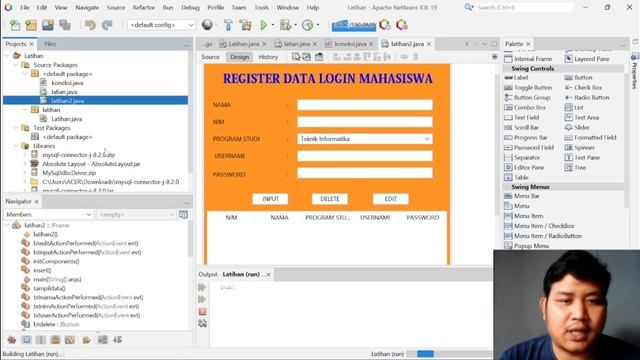Select Text Field in the Palette

[x=522, y=118]
